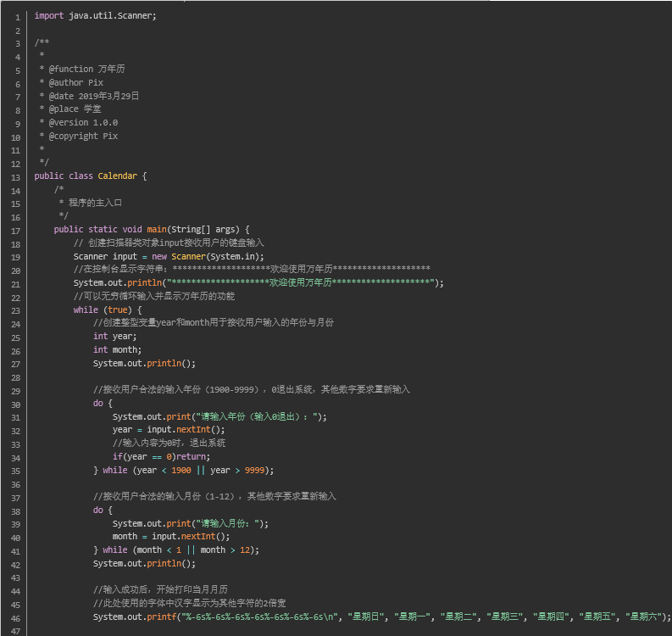Image resolution: width=672 pixels, height=636 pixels.
Task: Click the '@function 万年历' comment
Action: [x=86, y=69]
